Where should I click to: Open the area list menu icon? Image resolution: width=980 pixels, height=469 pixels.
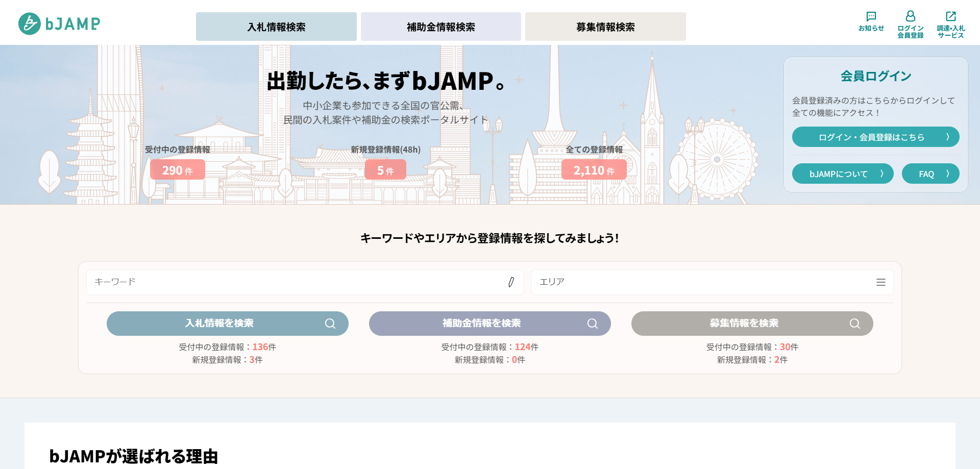pos(880,282)
